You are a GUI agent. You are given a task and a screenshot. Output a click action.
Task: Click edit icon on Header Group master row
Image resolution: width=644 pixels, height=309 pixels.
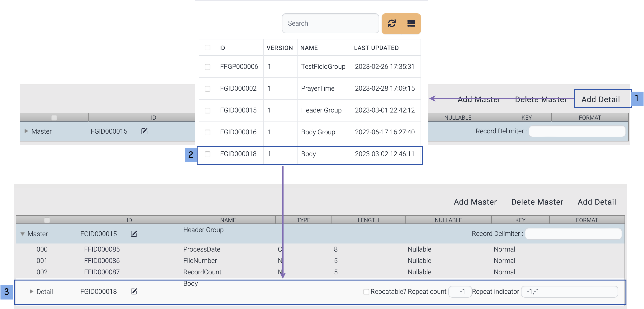pos(134,234)
